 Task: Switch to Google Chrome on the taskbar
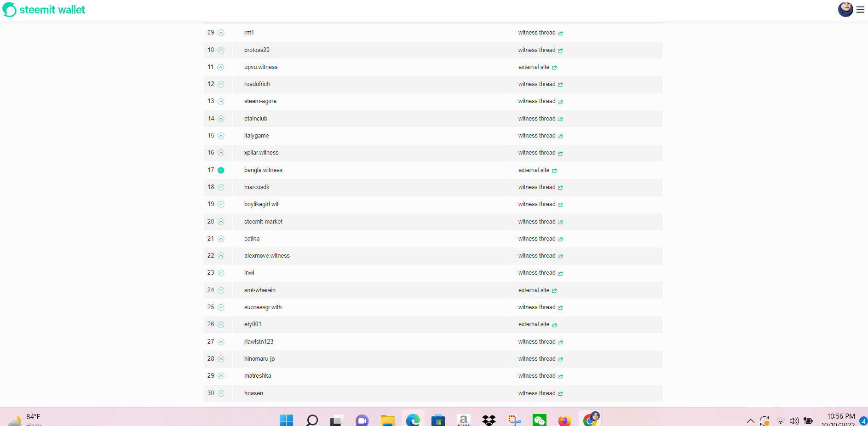click(590, 419)
